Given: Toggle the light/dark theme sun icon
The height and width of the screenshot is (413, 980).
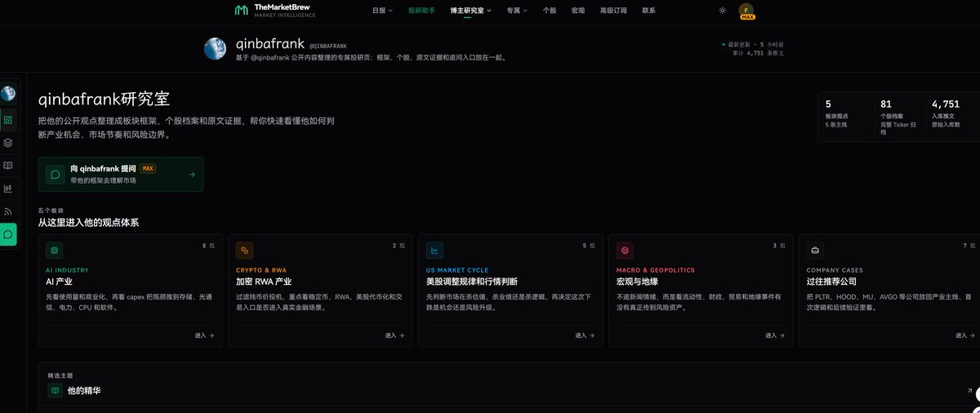Looking at the screenshot, I should click(x=722, y=11).
